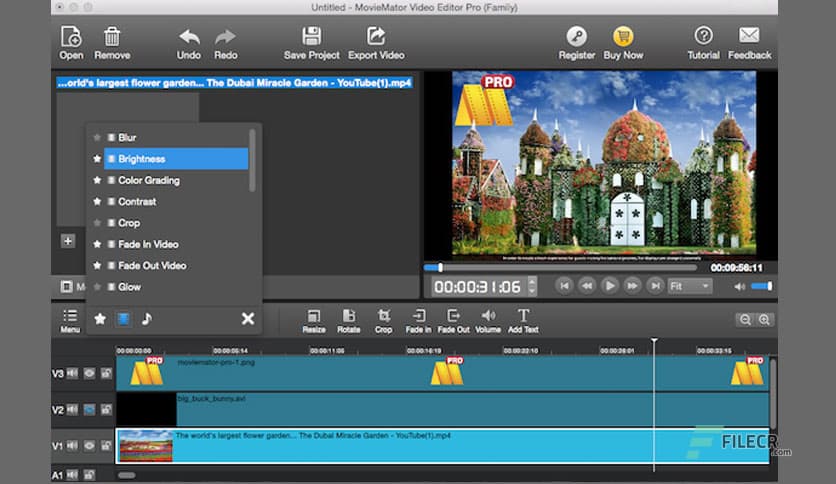Viewport: 836px width, 484px height.
Task: Toggle visibility of track V2
Action: (x=89, y=409)
